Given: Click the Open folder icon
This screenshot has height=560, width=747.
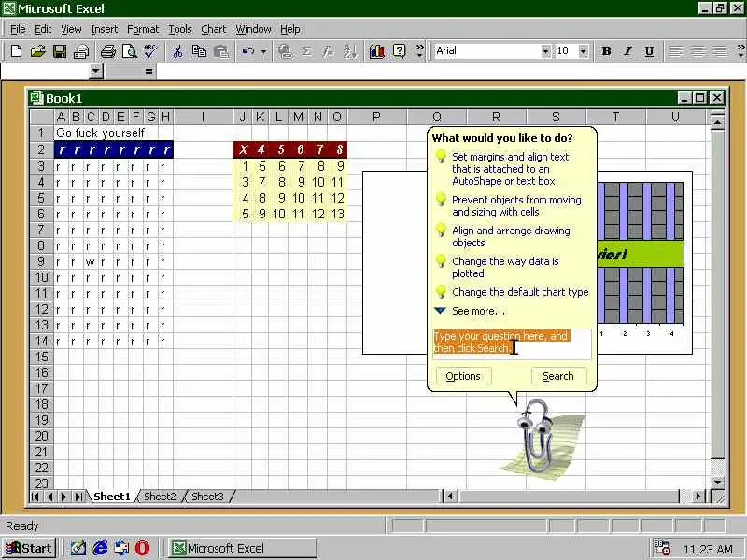Looking at the screenshot, I should [x=37, y=51].
